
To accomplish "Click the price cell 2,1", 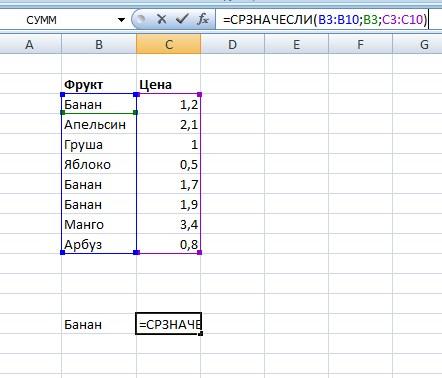I will point(169,124).
